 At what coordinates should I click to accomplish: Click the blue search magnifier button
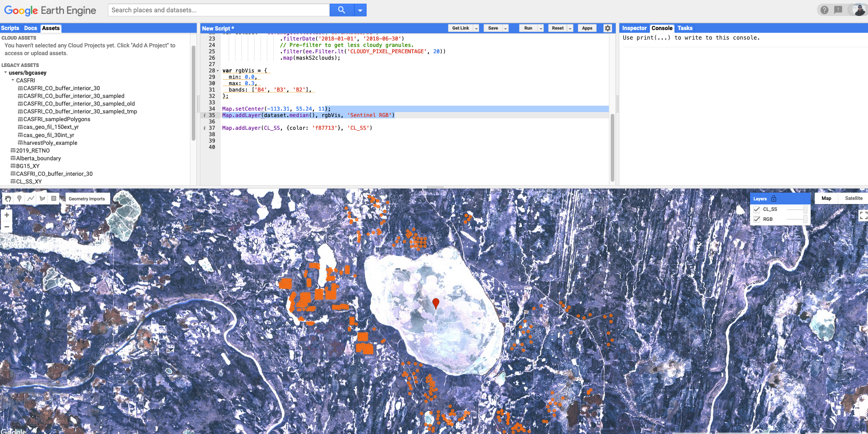click(x=341, y=10)
